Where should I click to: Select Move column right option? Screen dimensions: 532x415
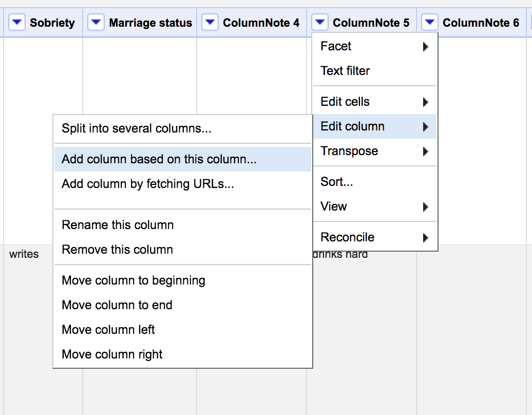tap(112, 354)
